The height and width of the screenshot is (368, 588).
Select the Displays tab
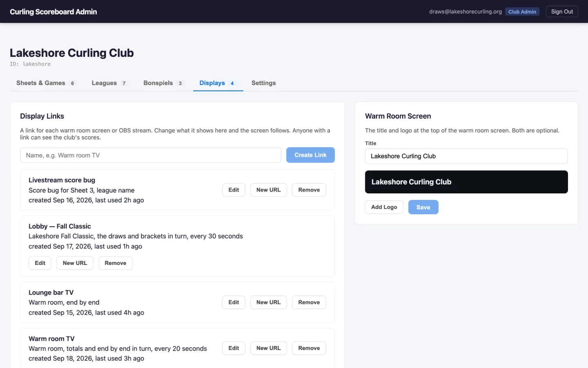click(218, 83)
